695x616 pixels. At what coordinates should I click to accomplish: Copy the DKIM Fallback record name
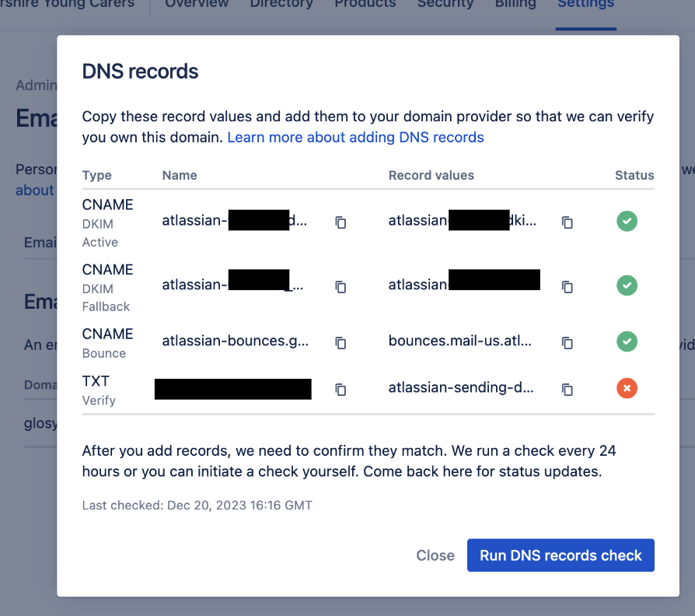coord(340,287)
